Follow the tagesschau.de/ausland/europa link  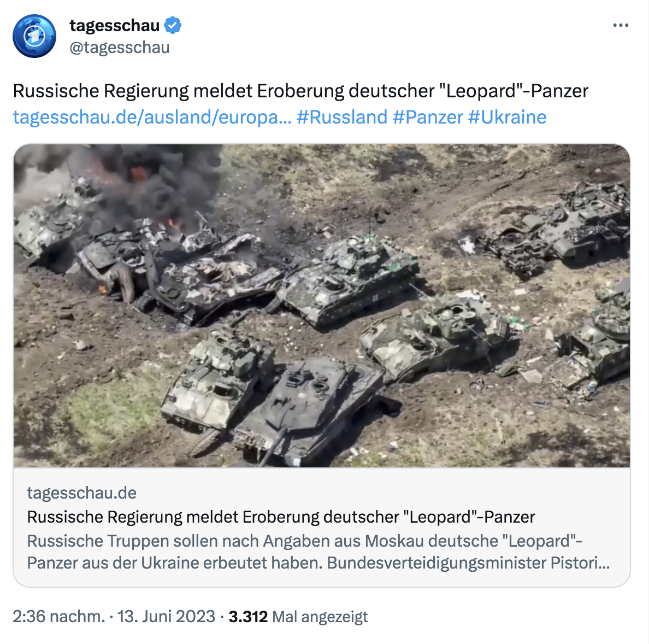click(152, 117)
